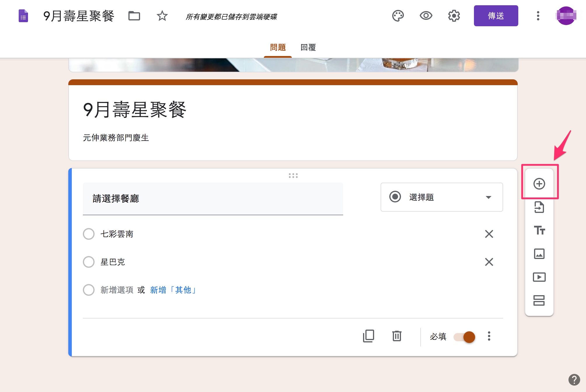
Task: Open theme customization palette
Action: [398, 16]
